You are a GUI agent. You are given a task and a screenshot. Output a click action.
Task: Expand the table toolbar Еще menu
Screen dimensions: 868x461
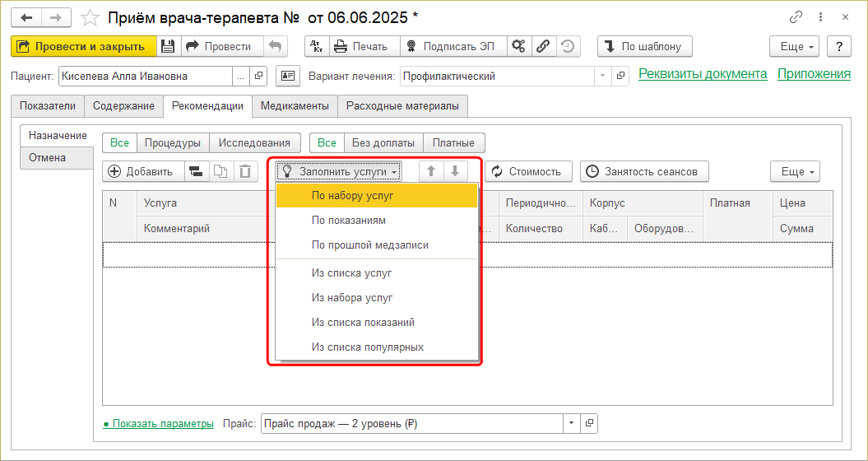795,172
